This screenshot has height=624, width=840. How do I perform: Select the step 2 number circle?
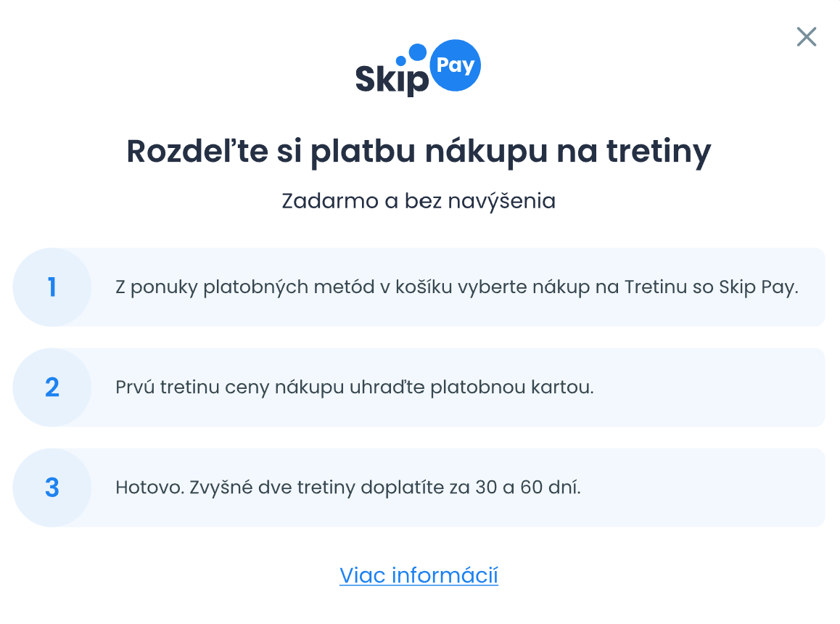[52, 387]
